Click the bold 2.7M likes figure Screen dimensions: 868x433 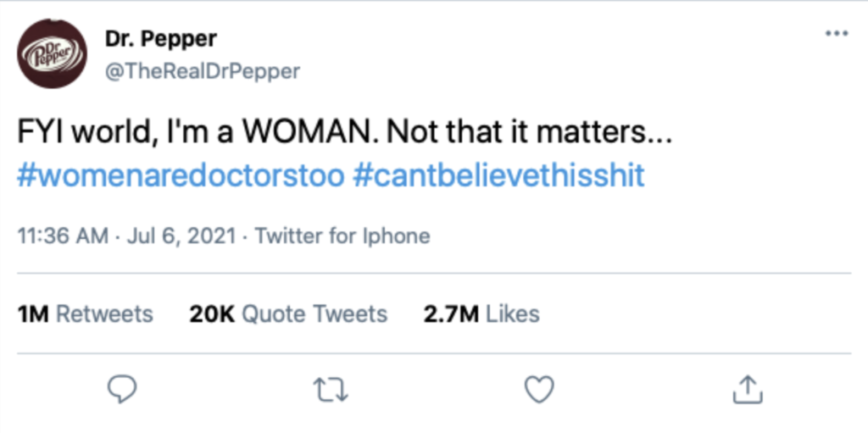pos(451,314)
